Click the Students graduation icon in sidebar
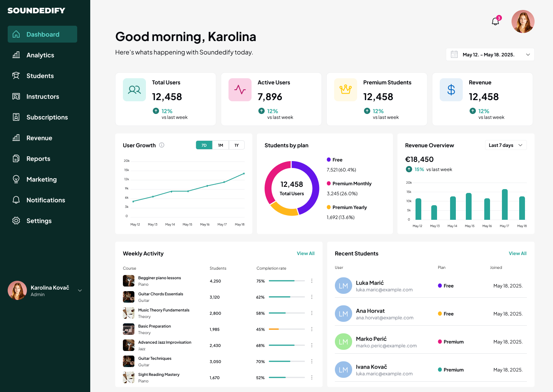The height and width of the screenshot is (392, 553). 16,76
